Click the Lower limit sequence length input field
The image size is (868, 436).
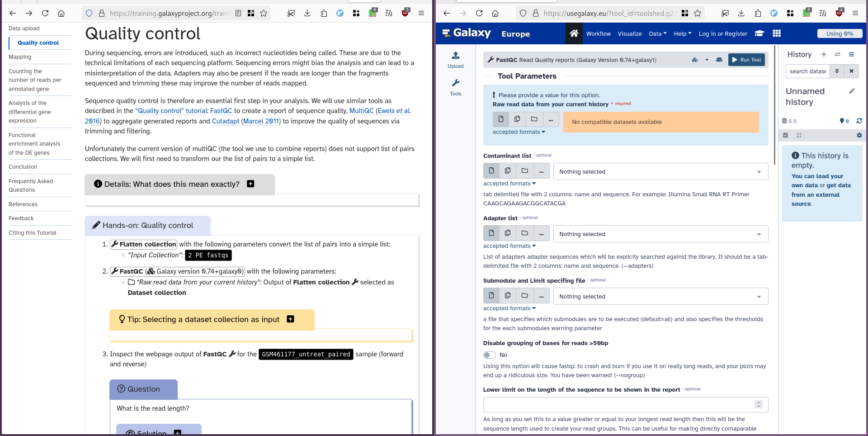click(x=626, y=404)
